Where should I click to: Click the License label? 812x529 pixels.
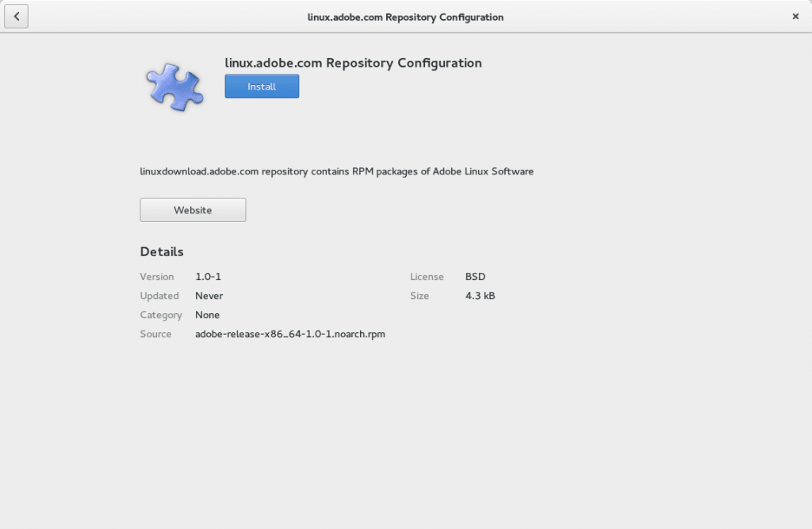pos(427,277)
